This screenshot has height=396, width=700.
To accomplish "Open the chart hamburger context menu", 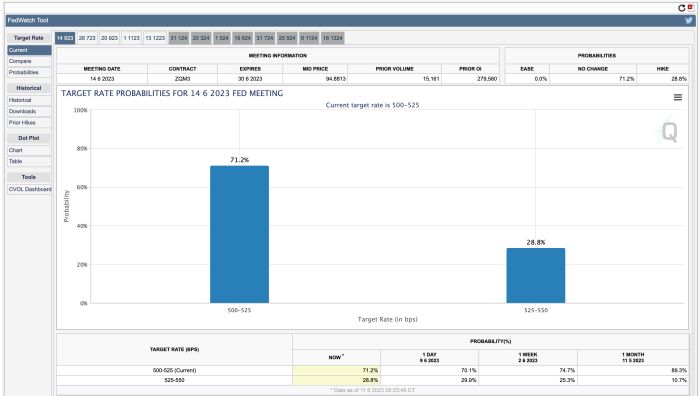I will pyautogui.click(x=678, y=97).
